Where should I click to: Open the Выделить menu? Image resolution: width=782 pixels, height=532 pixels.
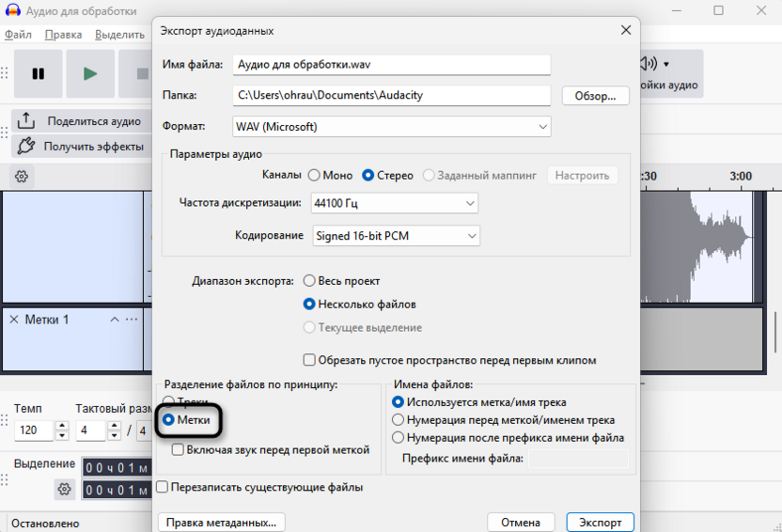[x=119, y=35]
